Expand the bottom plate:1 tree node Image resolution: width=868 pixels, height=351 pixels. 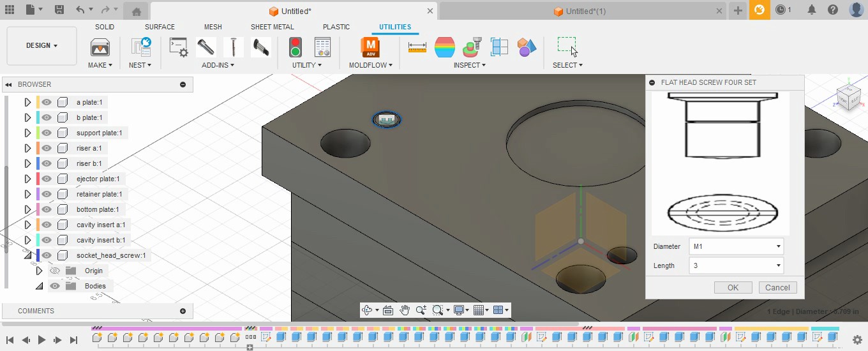click(x=27, y=209)
